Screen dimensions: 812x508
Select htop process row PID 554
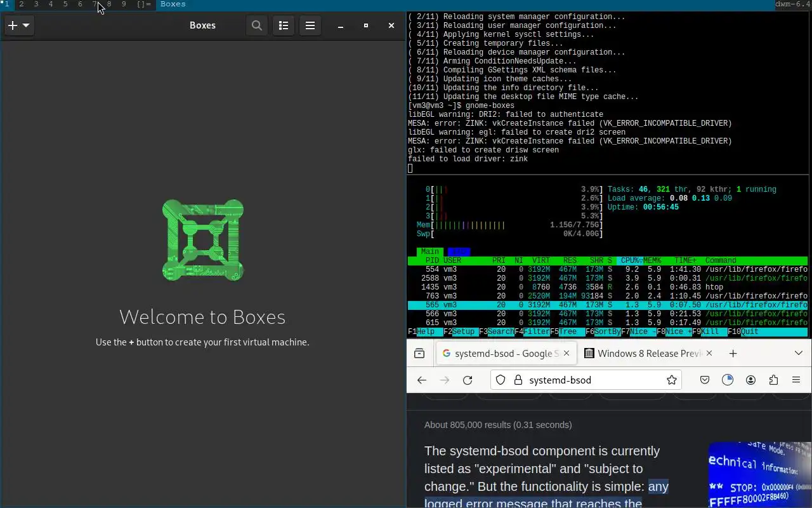tap(608, 269)
